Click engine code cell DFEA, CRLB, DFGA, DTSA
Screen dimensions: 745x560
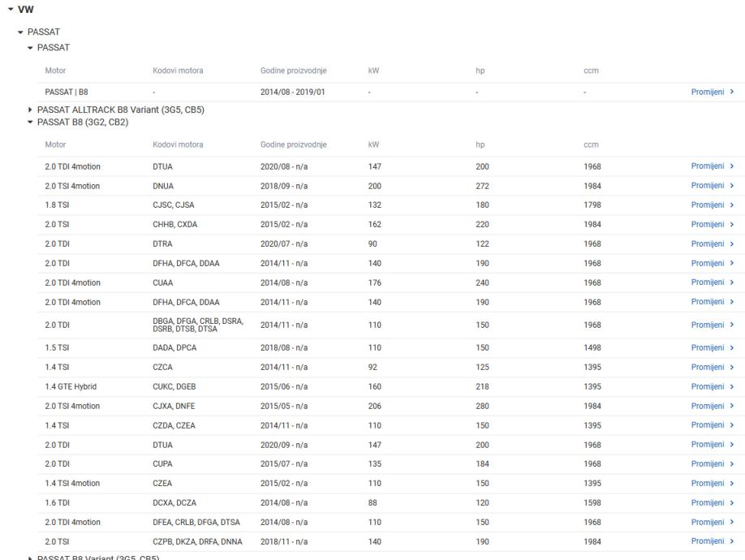[x=196, y=522]
